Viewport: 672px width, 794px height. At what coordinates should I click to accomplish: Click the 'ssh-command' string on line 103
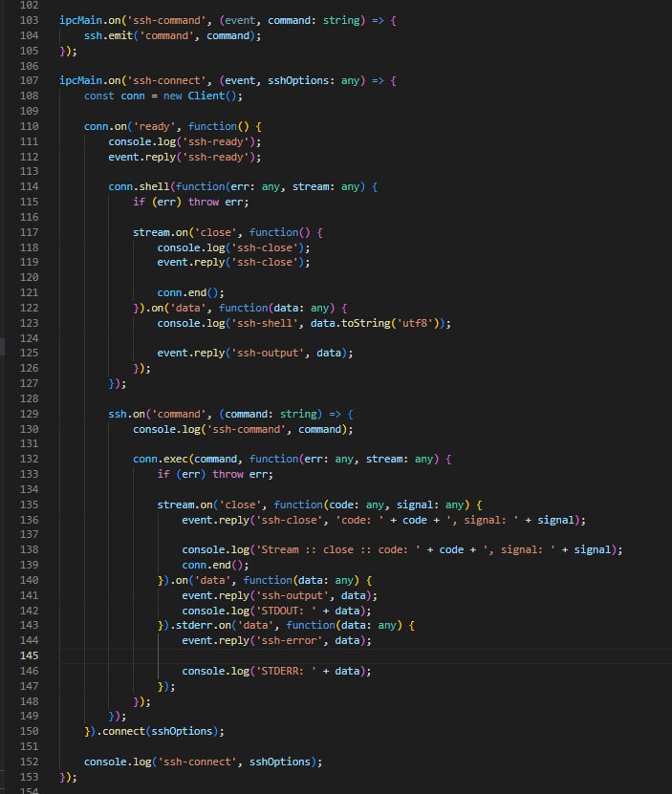(166, 20)
